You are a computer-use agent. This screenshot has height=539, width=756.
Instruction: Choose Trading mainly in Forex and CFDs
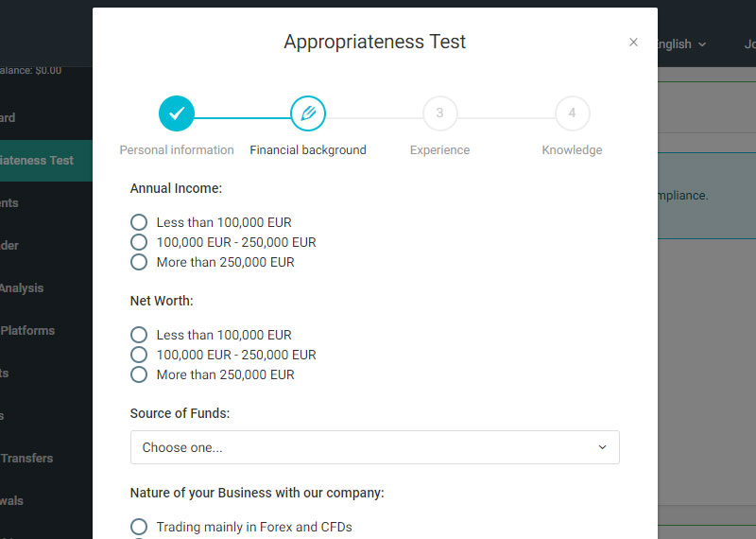(139, 527)
